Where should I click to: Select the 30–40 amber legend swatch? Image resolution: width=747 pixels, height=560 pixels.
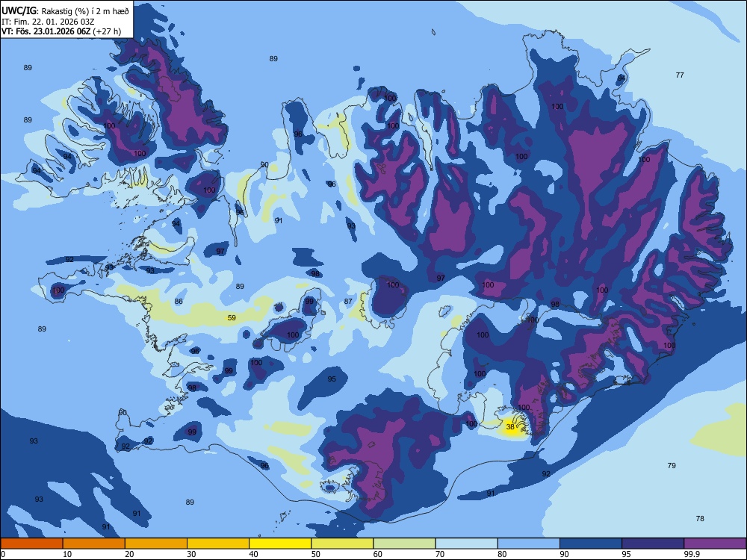(218, 544)
